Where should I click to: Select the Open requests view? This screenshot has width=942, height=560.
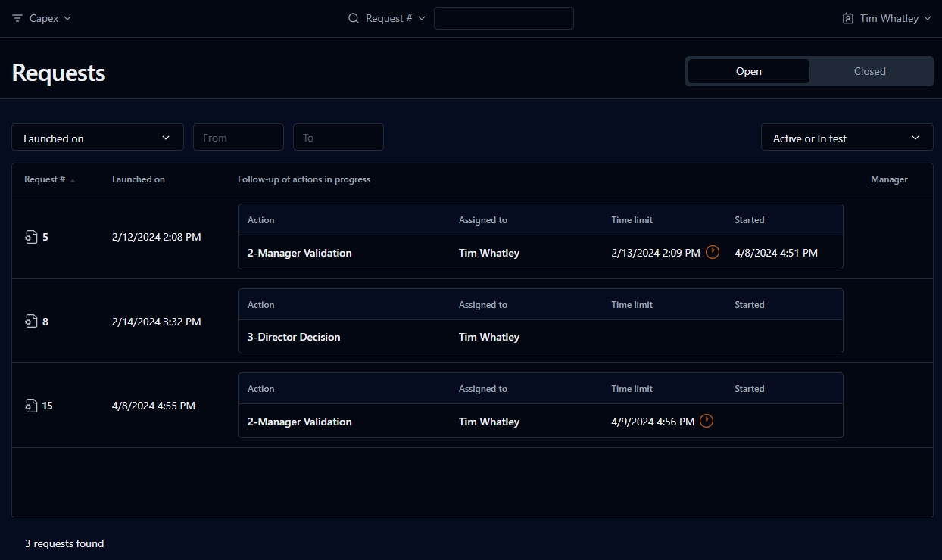point(748,71)
